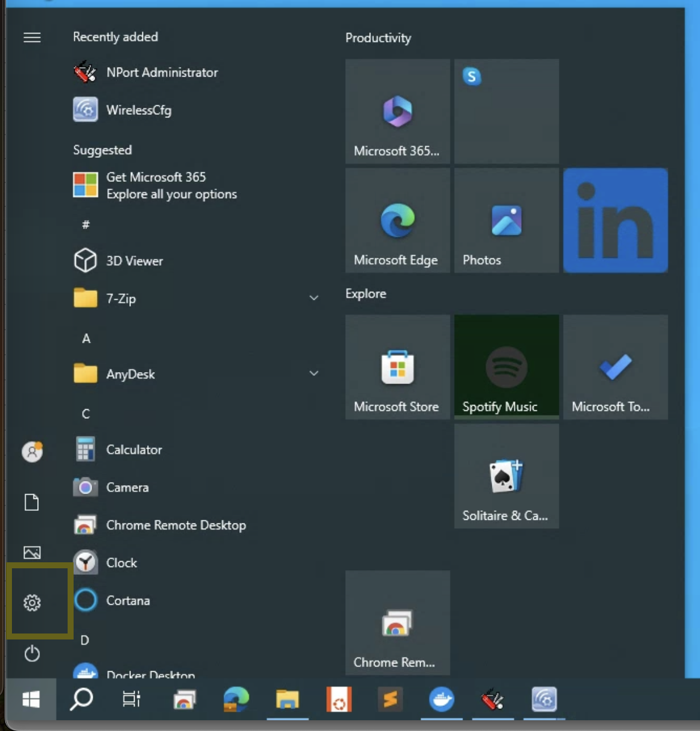The image size is (700, 731).
Task: Launch the Microsoft Edge tile
Action: (x=398, y=220)
